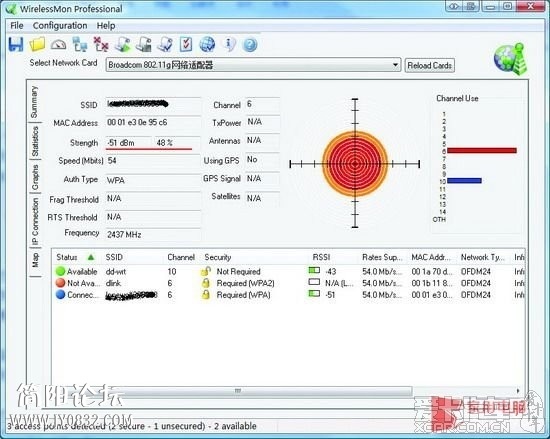
Task: Open the checklist options toolbar icon
Action: tap(186, 45)
